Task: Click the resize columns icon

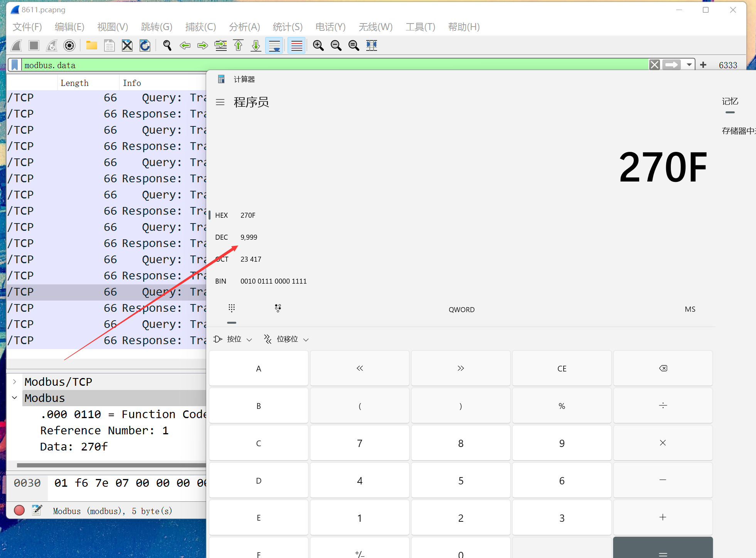Action: (372, 45)
